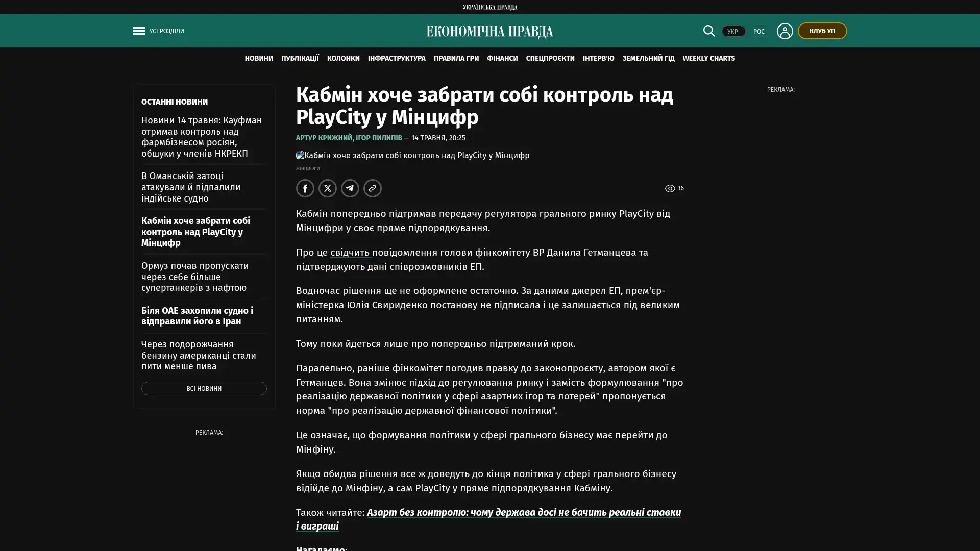Viewport: 980px width, 551px height.
Task: Open the Weekly Charts section
Action: (x=709, y=59)
